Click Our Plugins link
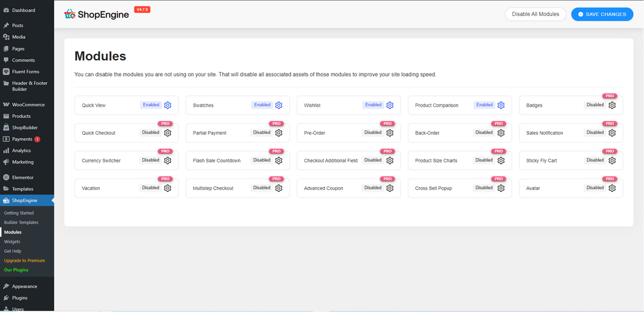 (x=16, y=270)
